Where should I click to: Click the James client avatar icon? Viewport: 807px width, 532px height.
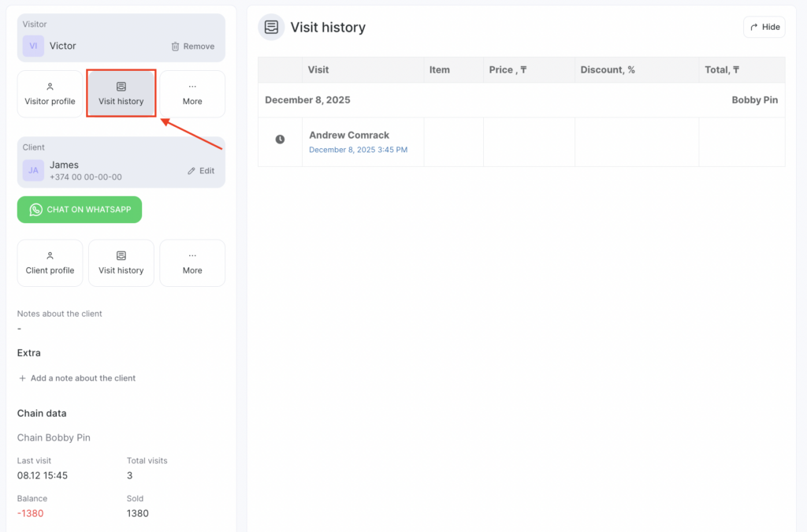click(33, 170)
